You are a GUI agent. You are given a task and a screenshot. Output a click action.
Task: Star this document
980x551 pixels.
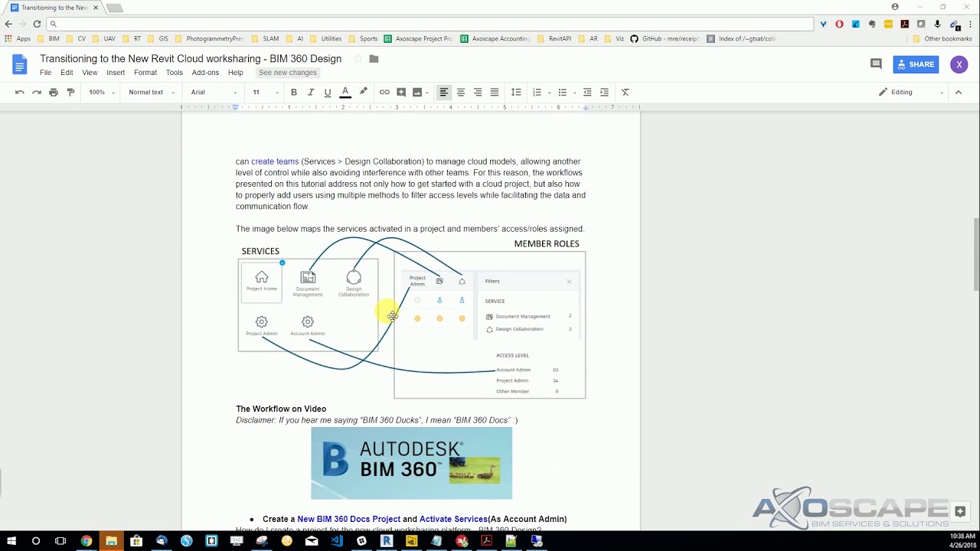(x=358, y=59)
